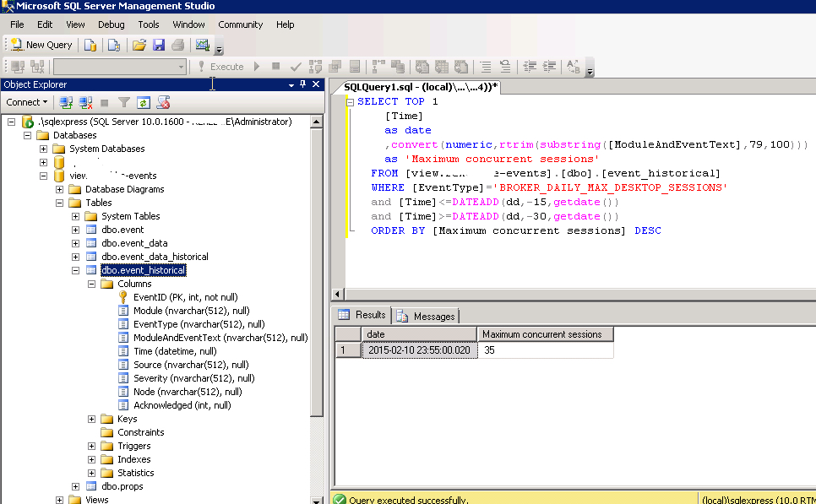The width and height of the screenshot is (816, 504).
Task: Click the Object Explorer connect server icon
Action: [x=66, y=102]
